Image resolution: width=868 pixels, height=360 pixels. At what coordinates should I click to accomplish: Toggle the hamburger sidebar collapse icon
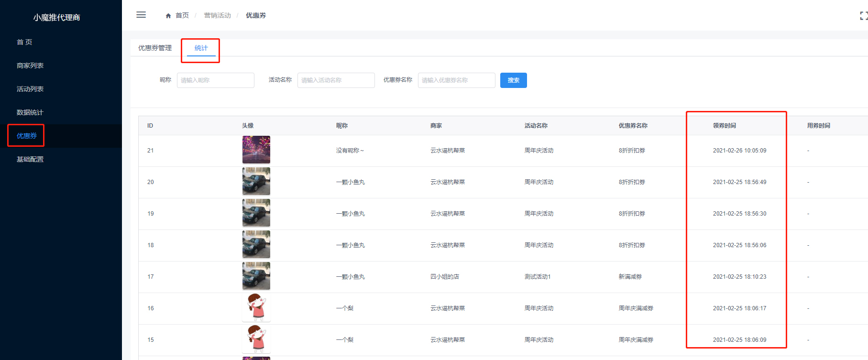click(x=141, y=15)
